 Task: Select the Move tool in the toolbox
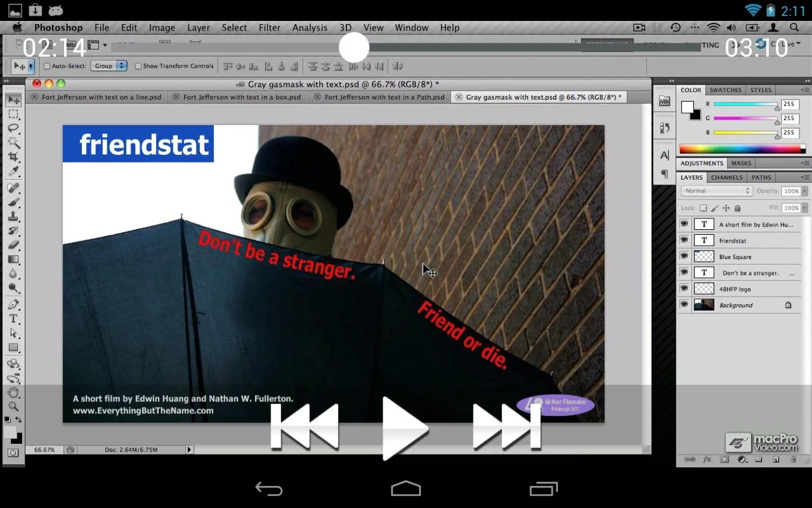(13, 100)
